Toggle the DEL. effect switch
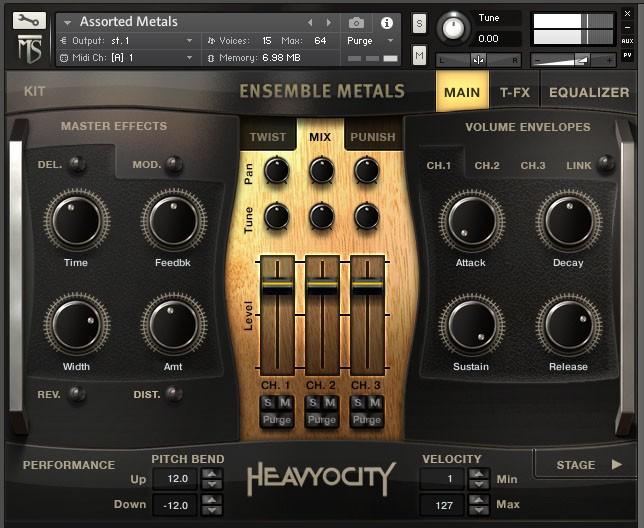644x528 pixels. click(x=77, y=164)
